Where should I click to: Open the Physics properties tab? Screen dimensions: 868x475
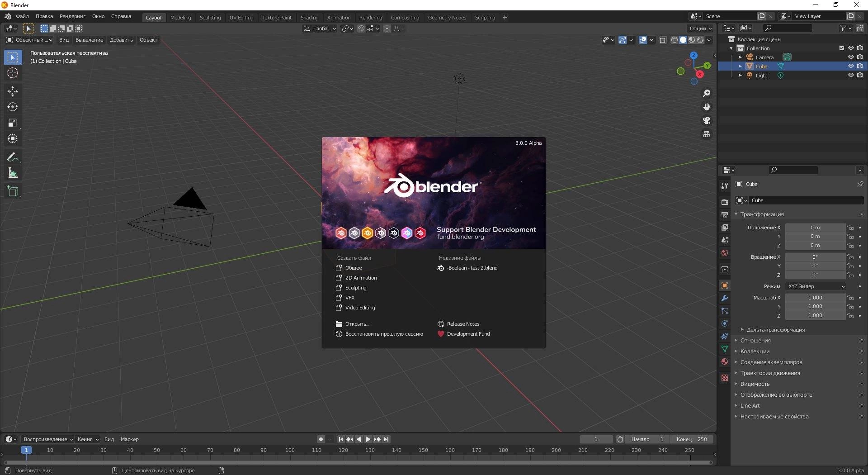click(725, 323)
